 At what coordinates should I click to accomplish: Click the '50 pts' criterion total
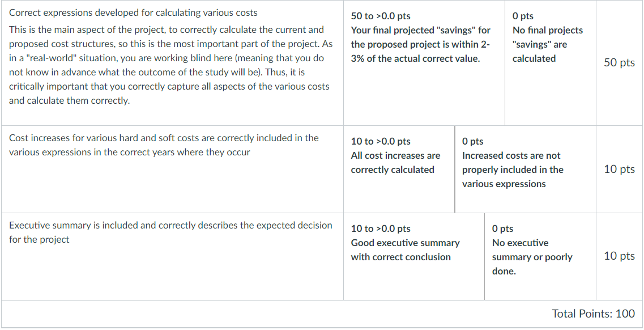click(x=619, y=63)
